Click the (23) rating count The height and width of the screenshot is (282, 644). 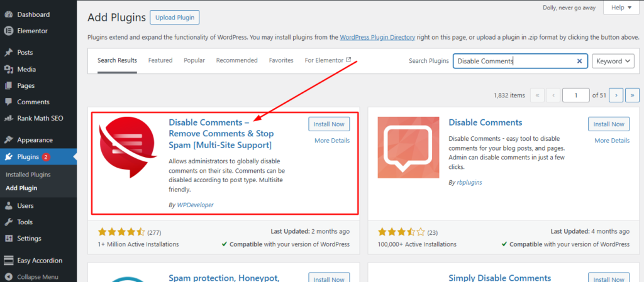[x=433, y=232]
